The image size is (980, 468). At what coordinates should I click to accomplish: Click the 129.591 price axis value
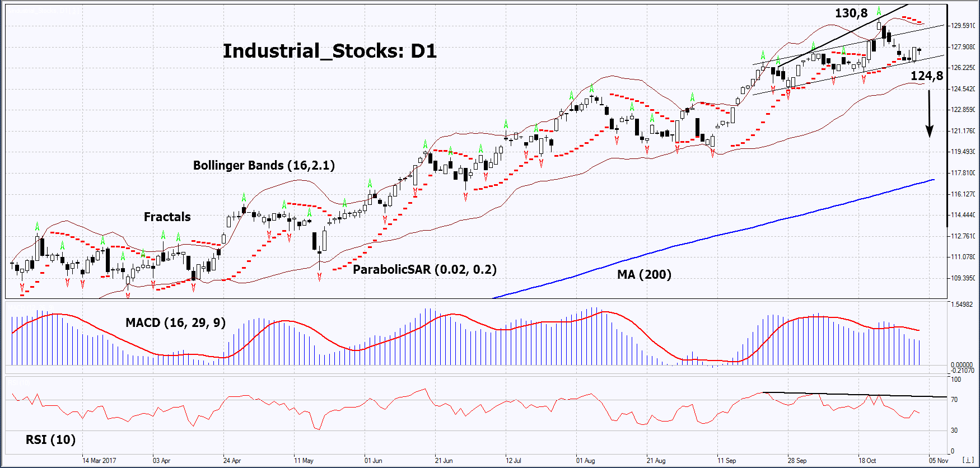(x=963, y=26)
